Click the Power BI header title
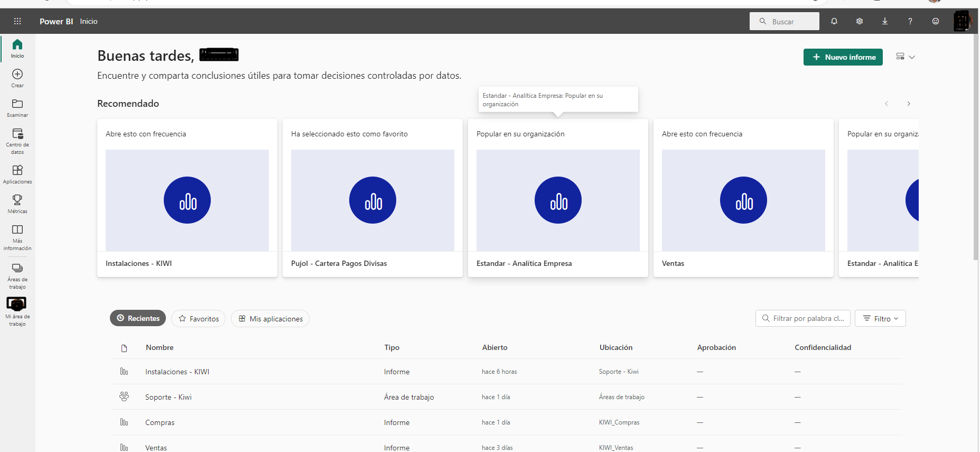980x452 pixels. click(56, 21)
